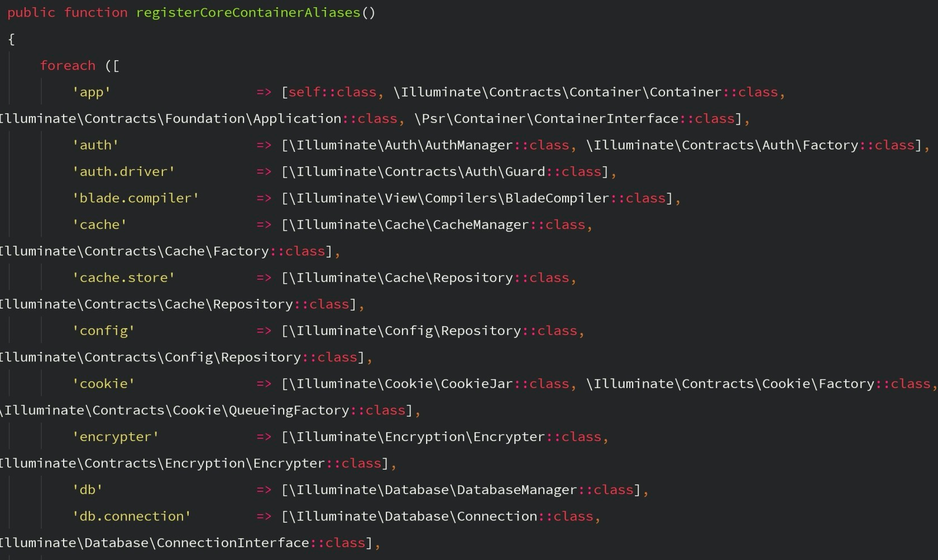Click the arrow operator after 'db'

pyautogui.click(x=264, y=490)
